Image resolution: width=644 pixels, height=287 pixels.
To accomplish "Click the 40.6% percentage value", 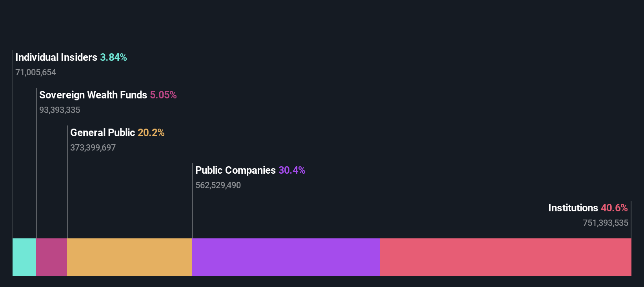I will (x=614, y=208).
